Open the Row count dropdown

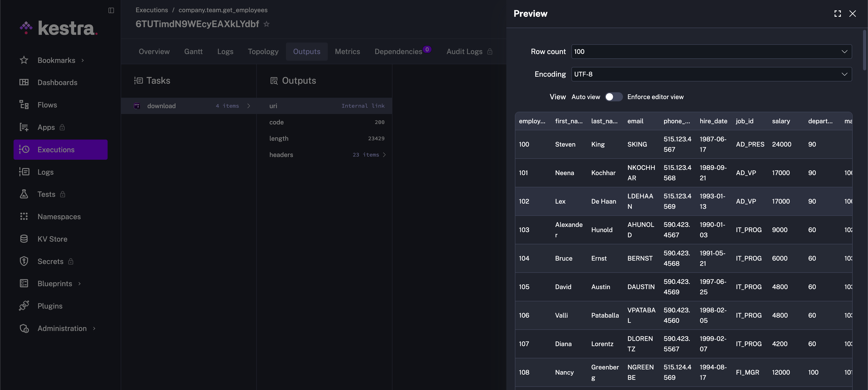pyautogui.click(x=711, y=52)
